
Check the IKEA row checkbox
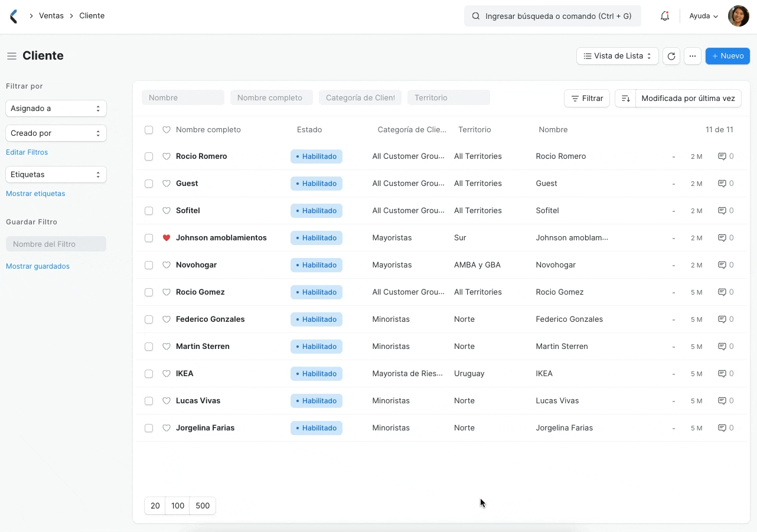(149, 374)
